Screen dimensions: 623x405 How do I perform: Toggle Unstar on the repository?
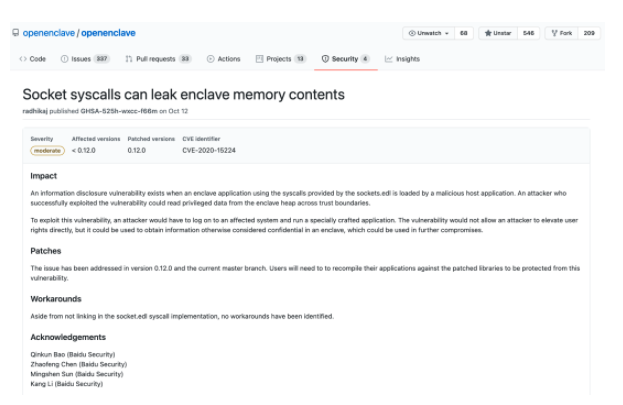point(497,33)
